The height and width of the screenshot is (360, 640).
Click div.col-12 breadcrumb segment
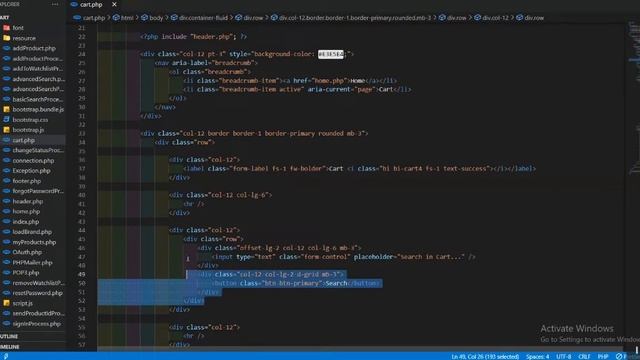click(493, 18)
